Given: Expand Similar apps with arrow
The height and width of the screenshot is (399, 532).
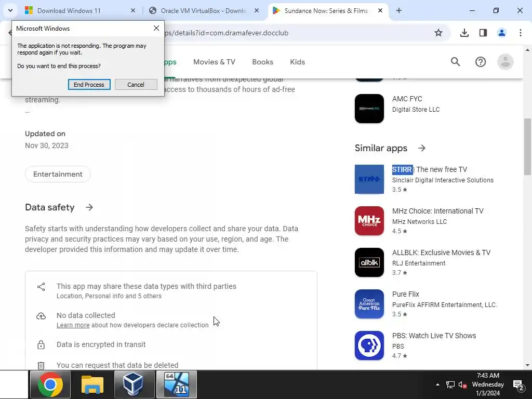Looking at the screenshot, I should tap(422, 148).
